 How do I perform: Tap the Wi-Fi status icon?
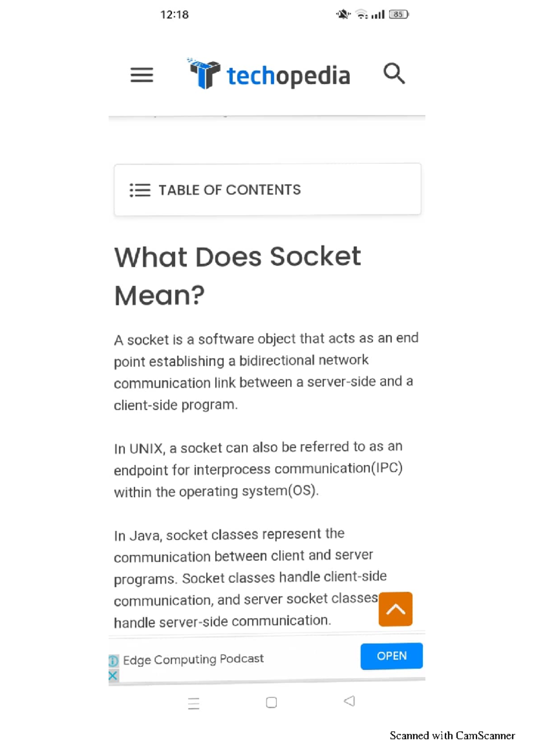pos(362,15)
